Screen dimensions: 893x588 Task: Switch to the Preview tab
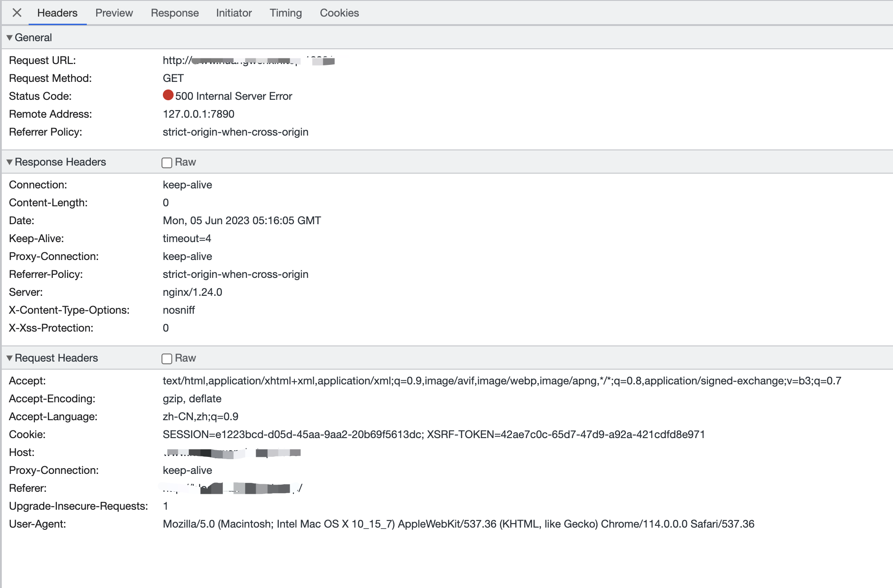click(114, 13)
